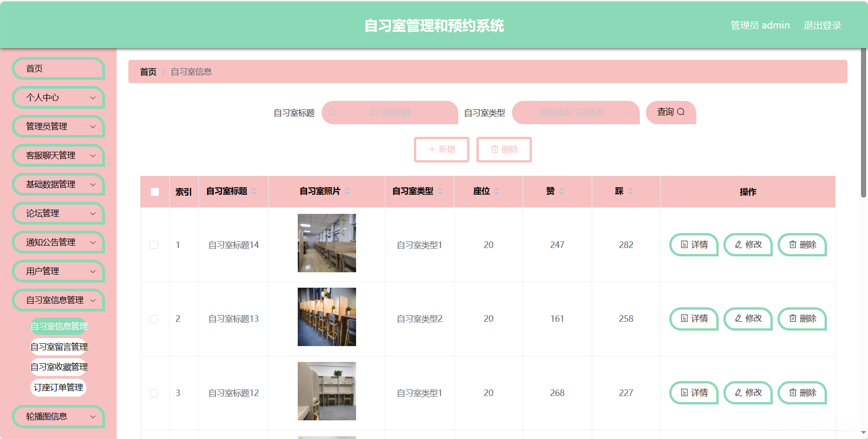Sort by 自习室照片 column arrows
The width and height of the screenshot is (868, 439).
[x=347, y=191]
